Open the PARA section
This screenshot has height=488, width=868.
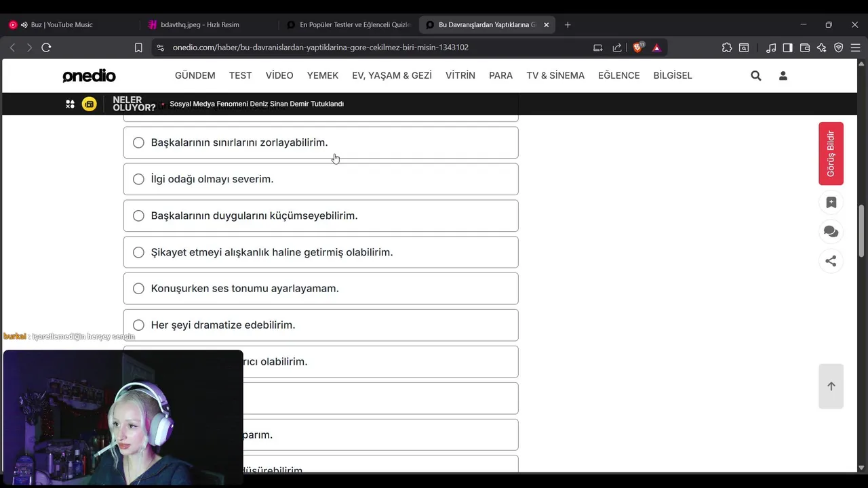500,75
